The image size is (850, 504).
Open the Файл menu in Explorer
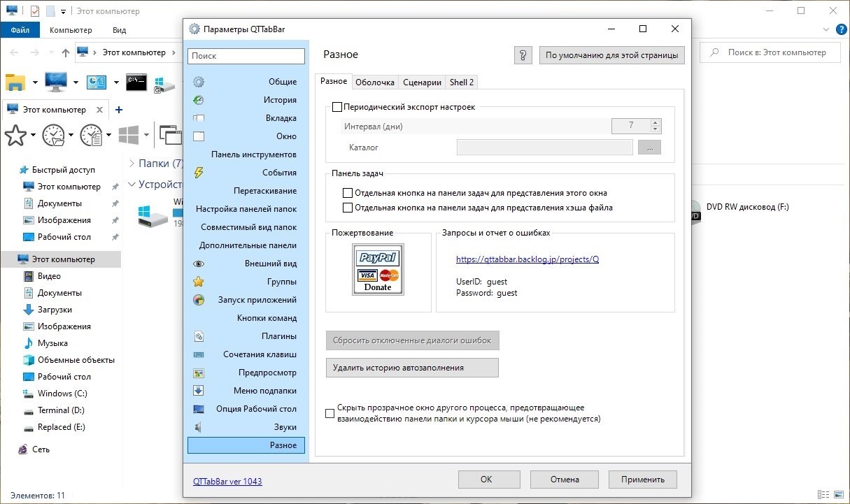click(20, 30)
